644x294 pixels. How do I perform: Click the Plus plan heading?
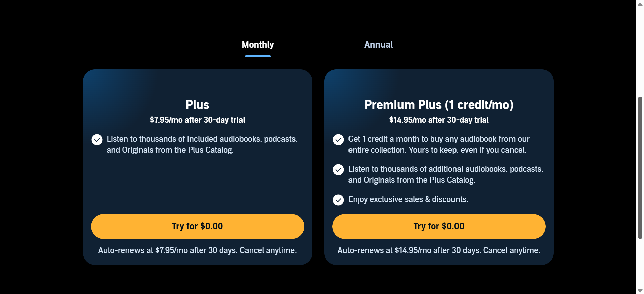197,105
